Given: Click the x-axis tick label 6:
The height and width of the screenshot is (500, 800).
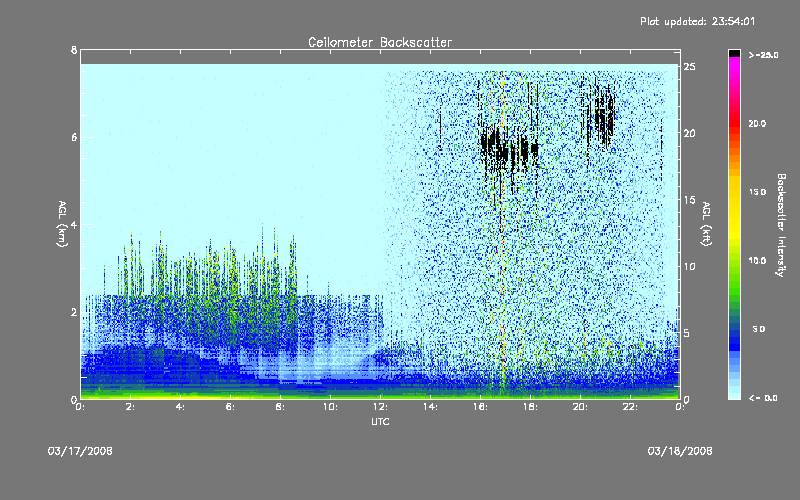Looking at the screenshot, I should click(231, 407).
